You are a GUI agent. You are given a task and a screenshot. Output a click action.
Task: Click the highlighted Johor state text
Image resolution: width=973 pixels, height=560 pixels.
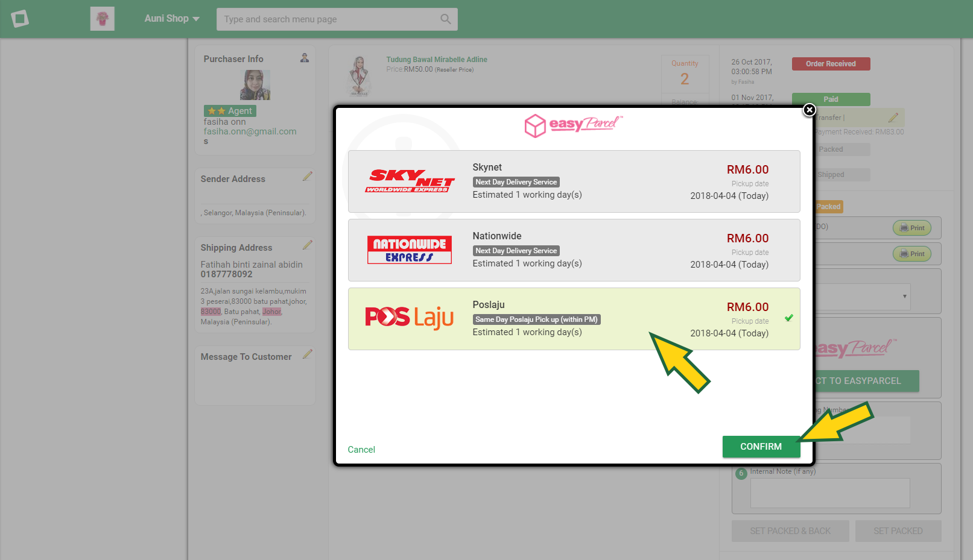tap(271, 312)
